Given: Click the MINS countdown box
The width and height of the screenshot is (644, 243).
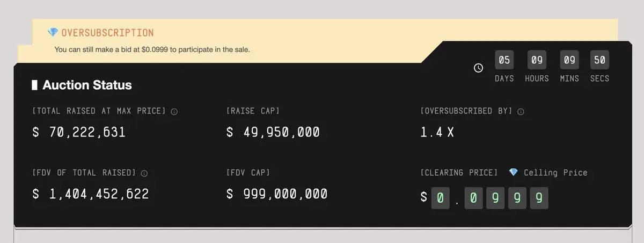Looking at the screenshot, I should click(569, 60).
